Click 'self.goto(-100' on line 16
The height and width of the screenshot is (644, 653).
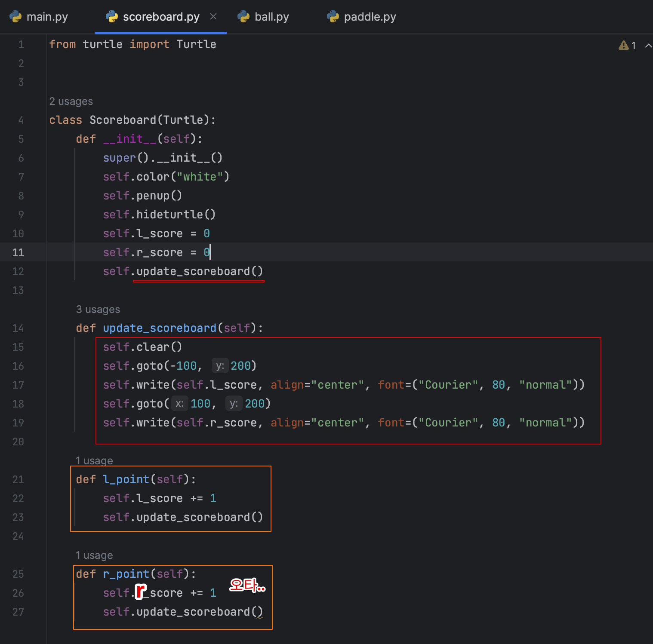pos(150,366)
